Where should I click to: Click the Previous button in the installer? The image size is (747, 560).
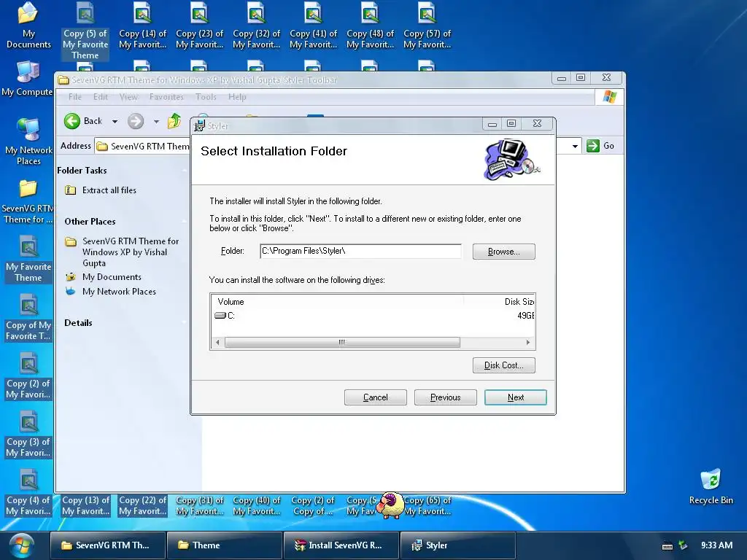[x=446, y=397]
